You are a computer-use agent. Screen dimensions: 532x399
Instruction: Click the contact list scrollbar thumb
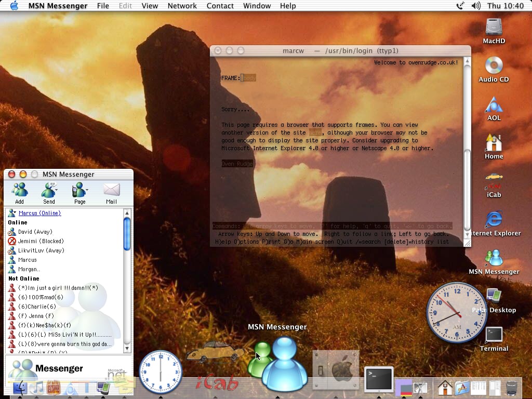127,234
